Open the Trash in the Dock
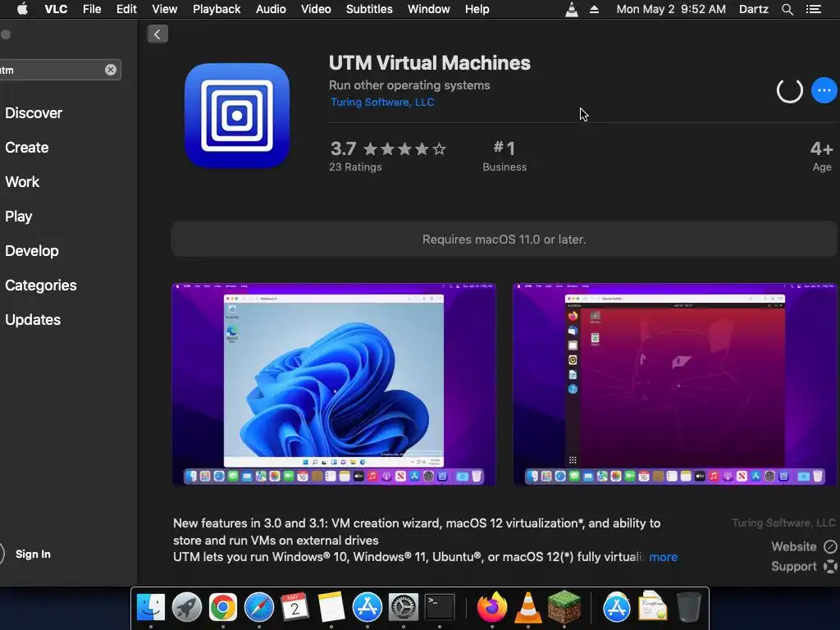 689,608
